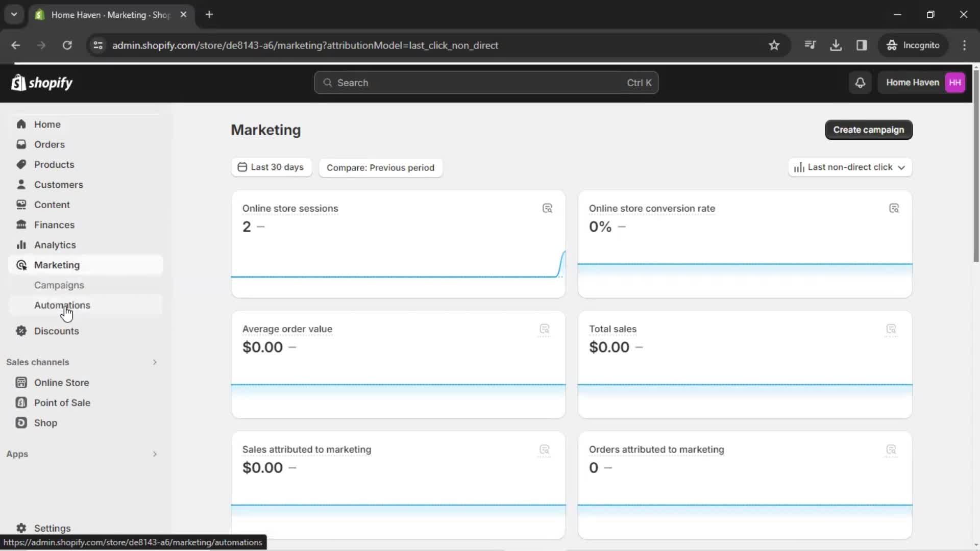This screenshot has height=551, width=980.
Task: Click the Average order value report icon
Action: (x=545, y=329)
